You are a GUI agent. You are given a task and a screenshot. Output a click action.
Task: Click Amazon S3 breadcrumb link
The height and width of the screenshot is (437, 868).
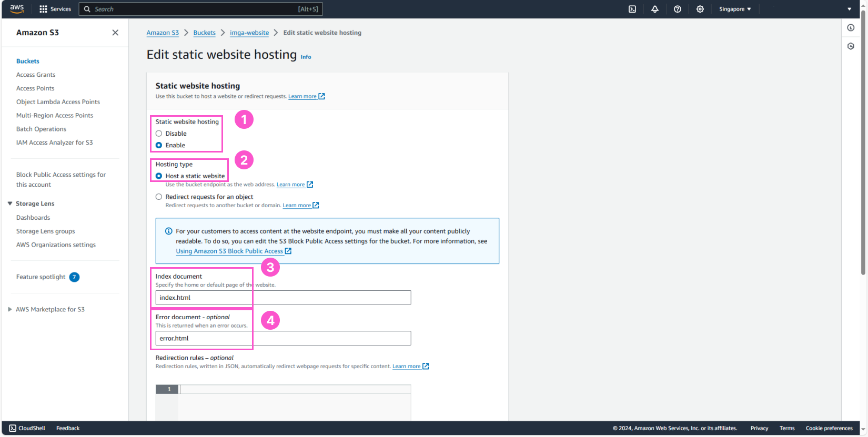click(163, 33)
